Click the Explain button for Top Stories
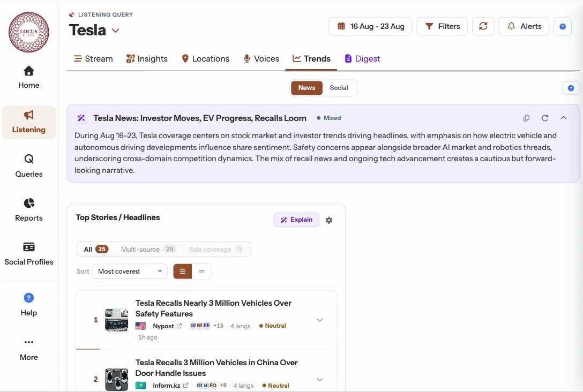Screen dimensions: 583x392 [x=296, y=220]
